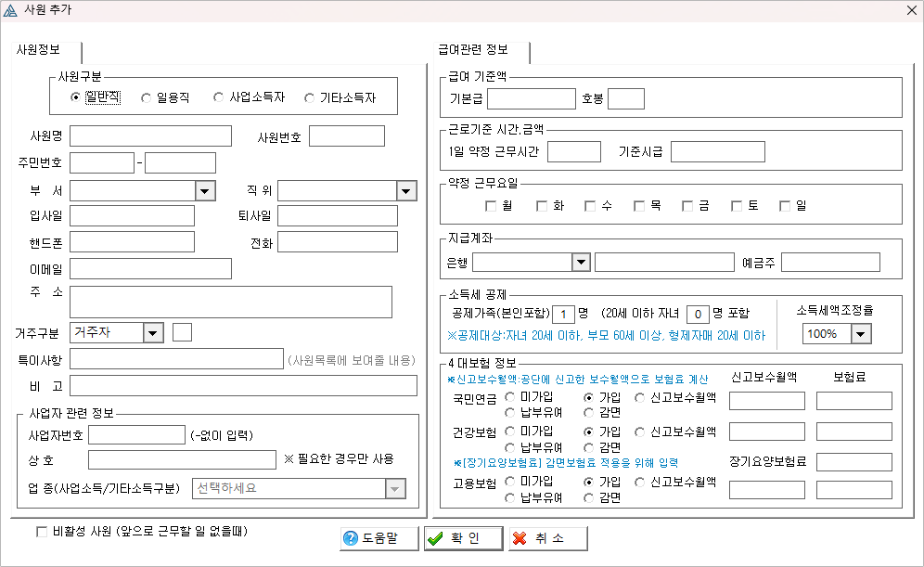Set 국민연금 to 미가입
This screenshot has width=924, height=567.
coord(510,397)
